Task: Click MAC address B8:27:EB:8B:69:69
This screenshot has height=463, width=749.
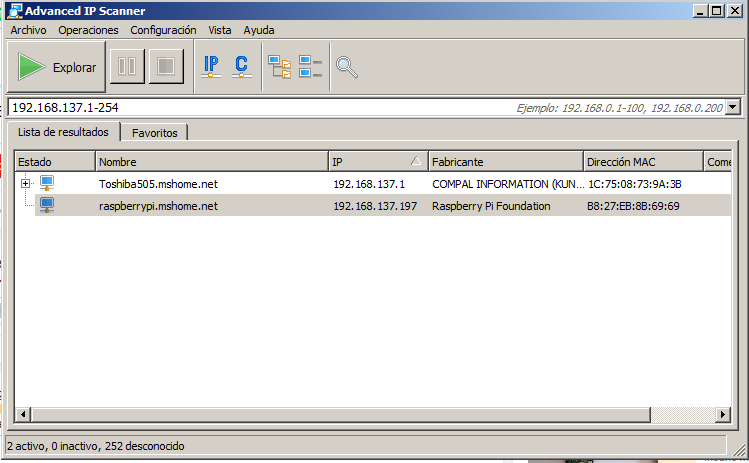Action: (633, 206)
